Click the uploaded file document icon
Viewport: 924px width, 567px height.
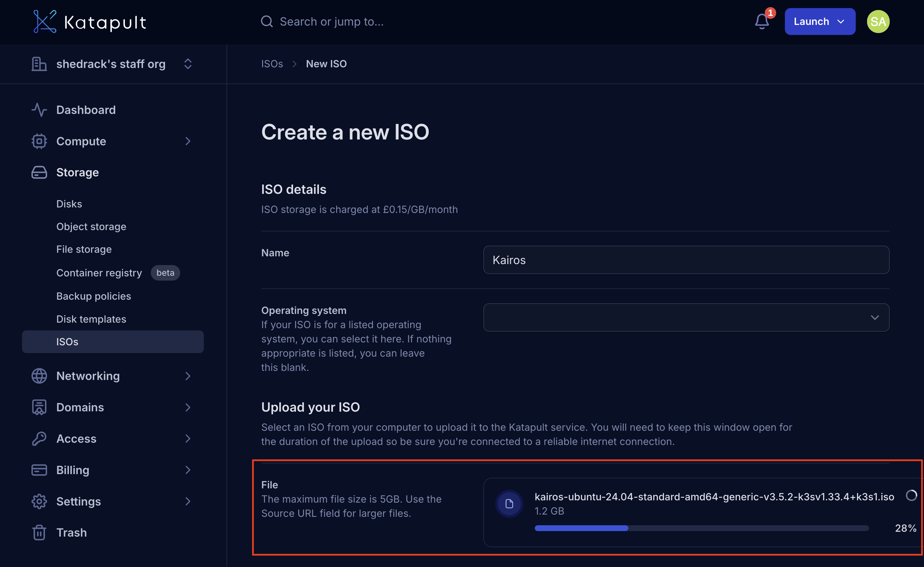point(509,504)
